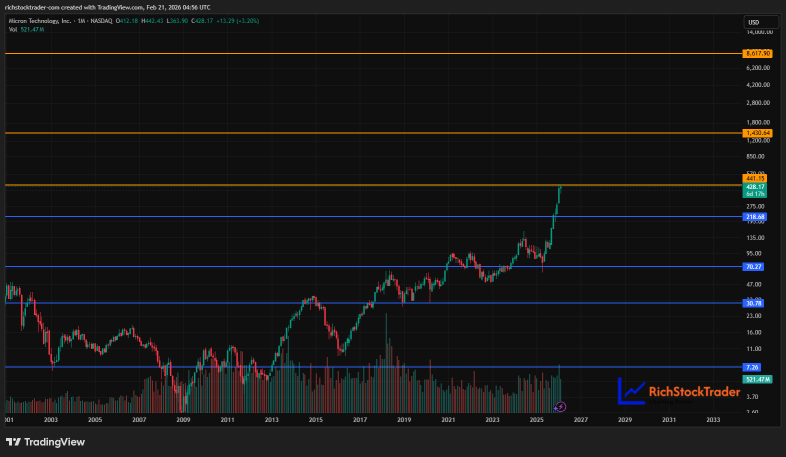This screenshot has height=457, width=786.
Task: Click the Vol 521.47M indicator label
Action: 27,30
